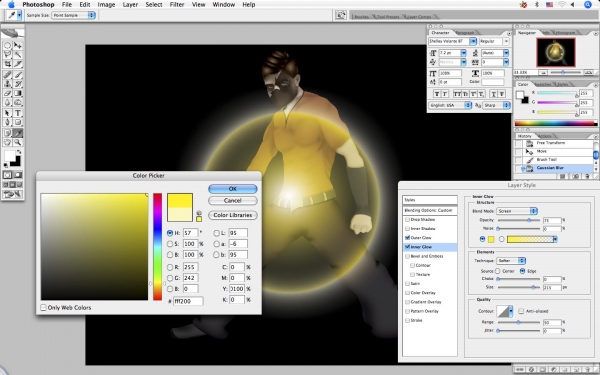Screen dimensions: 600x375
Task: Open the anti-aliasing dropdown showing Sharp
Action: (496, 105)
